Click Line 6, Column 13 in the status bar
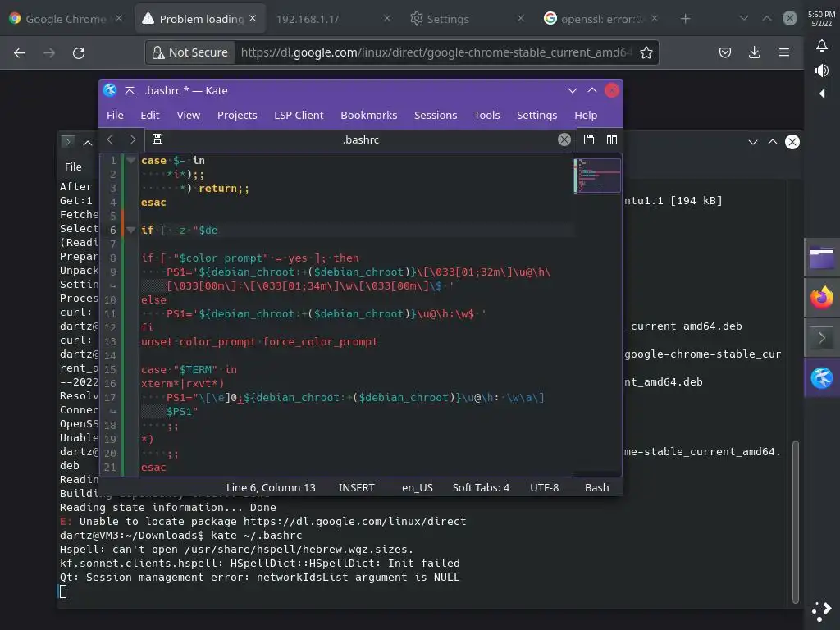Viewport: 840px width, 630px height. tap(271, 487)
